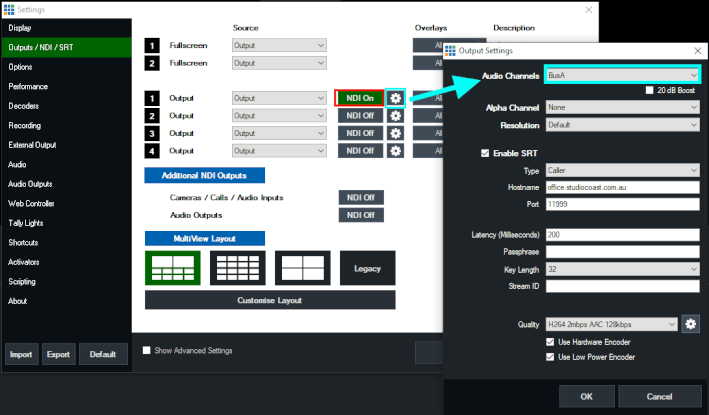The width and height of the screenshot is (709, 415).
Task: Turn off NDI for Output 1
Action: (360, 99)
